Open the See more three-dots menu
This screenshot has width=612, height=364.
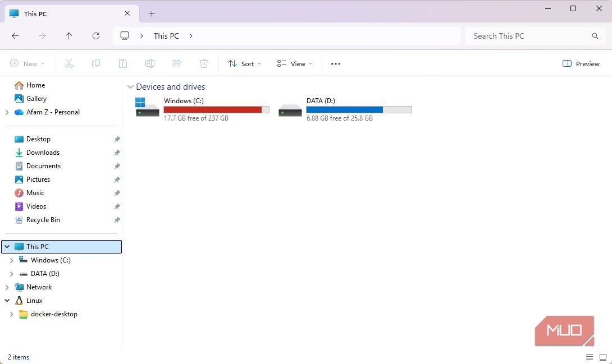pyautogui.click(x=336, y=64)
